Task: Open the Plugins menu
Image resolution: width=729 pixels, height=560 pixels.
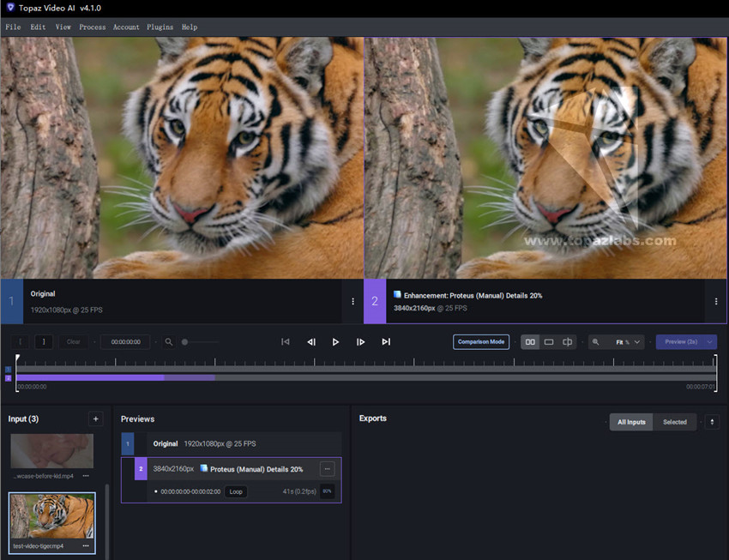Action: pyautogui.click(x=160, y=27)
